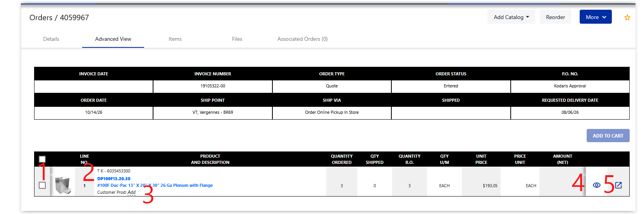Image resolution: width=644 pixels, height=214 pixels.
Task: Click the Reorder button
Action: pos(555,17)
